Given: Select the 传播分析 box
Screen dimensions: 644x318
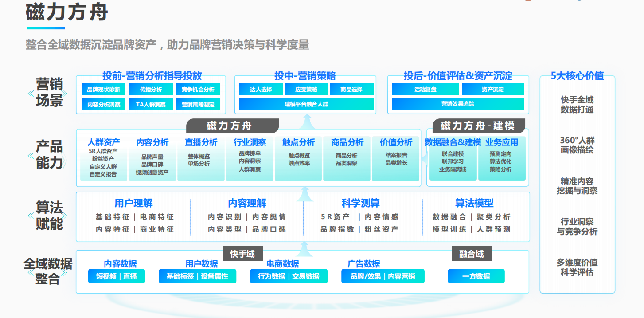Looking at the screenshot, I should click(x=151, y=89).
